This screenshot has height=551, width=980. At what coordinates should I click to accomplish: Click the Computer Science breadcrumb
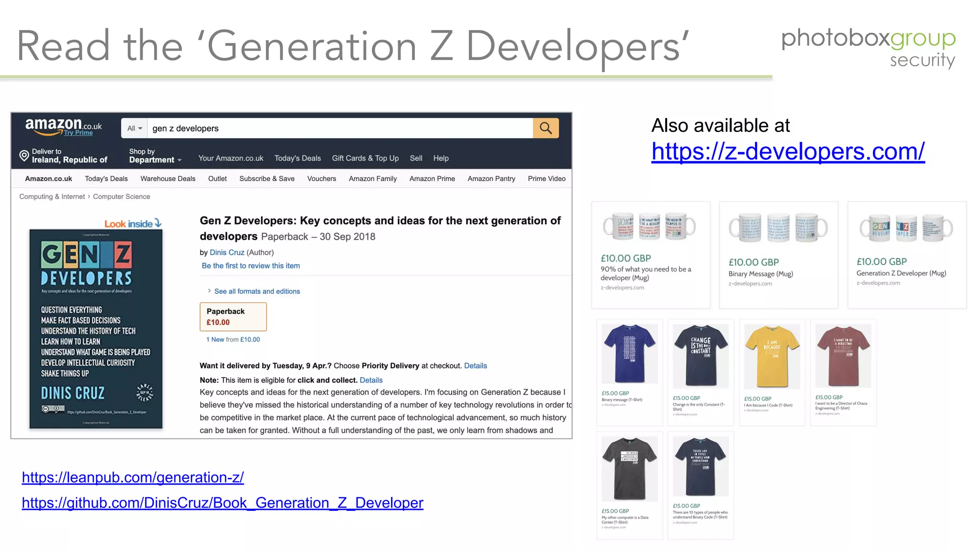coord(122,197)
